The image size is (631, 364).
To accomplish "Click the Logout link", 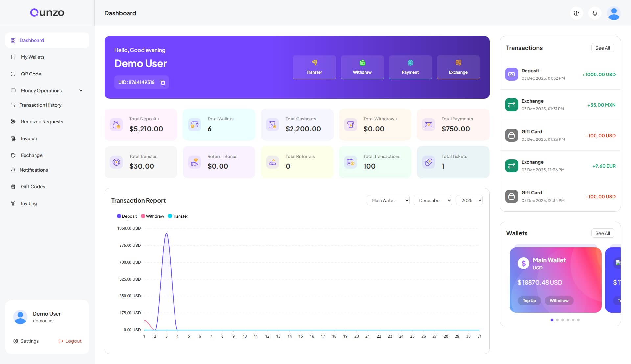I will pyautogui.click(x=70, y=341).
